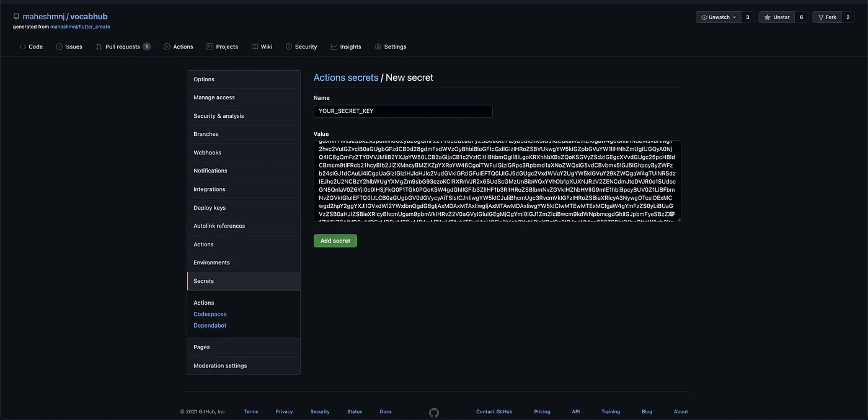Image resolution: width=868 pixels, height=420 pixels.
Task: Click the Projects board icon
Action: (x=210, y=47)
